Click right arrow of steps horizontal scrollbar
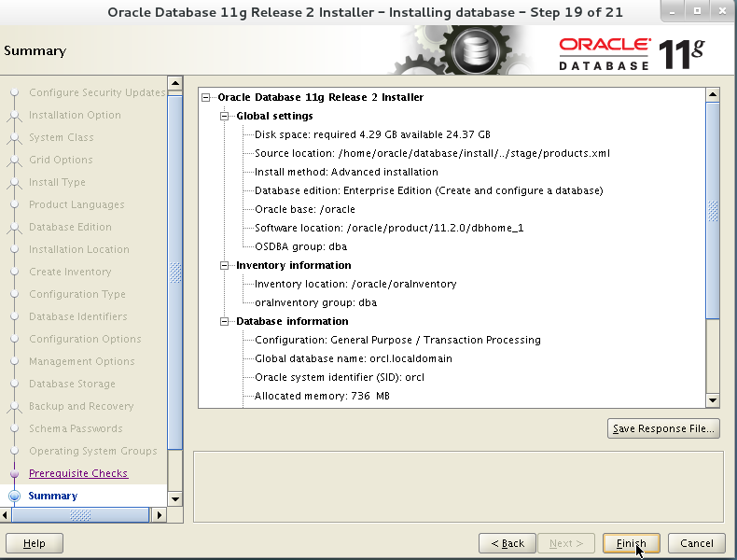Viewport: 737px width, 560px height. click(160, 515)
